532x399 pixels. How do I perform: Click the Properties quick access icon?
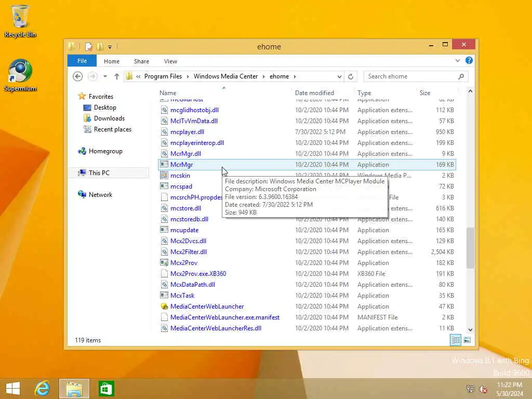[88, 46]
